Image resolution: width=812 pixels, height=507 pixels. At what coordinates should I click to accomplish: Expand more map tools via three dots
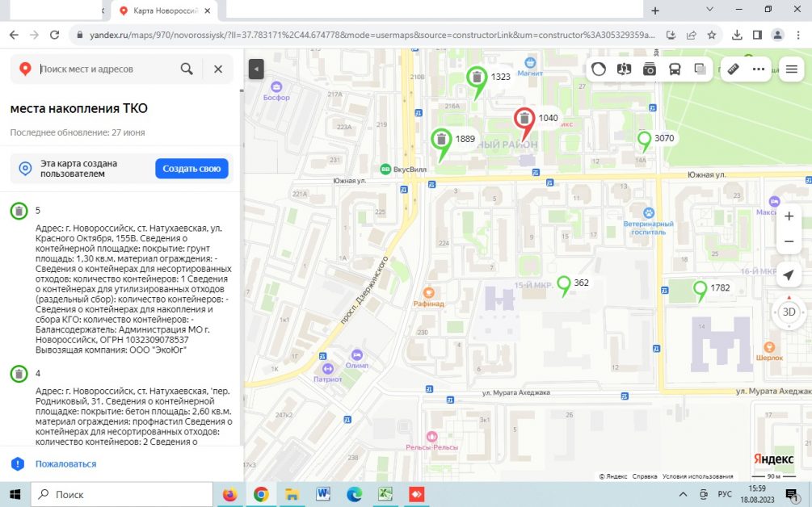point(758,69)
